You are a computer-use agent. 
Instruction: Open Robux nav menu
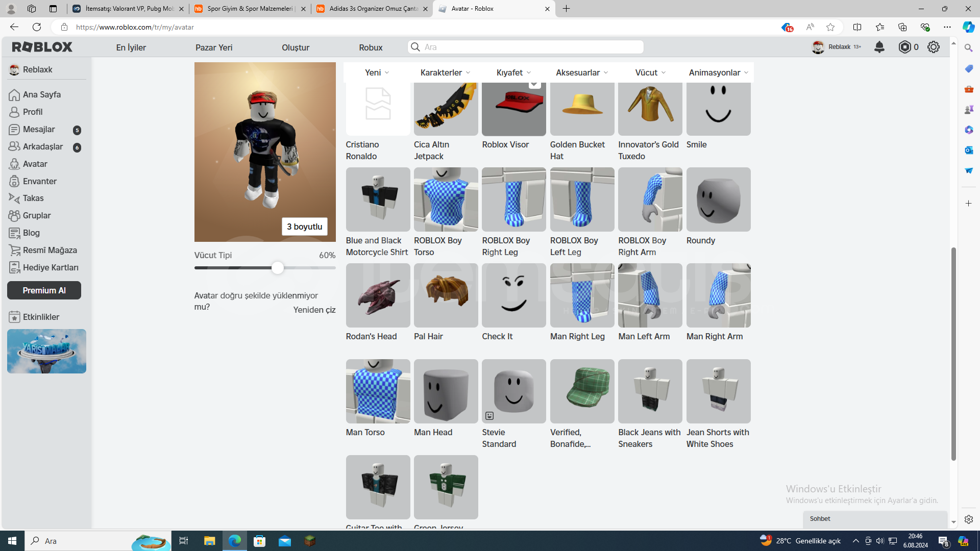coord(371,47)
